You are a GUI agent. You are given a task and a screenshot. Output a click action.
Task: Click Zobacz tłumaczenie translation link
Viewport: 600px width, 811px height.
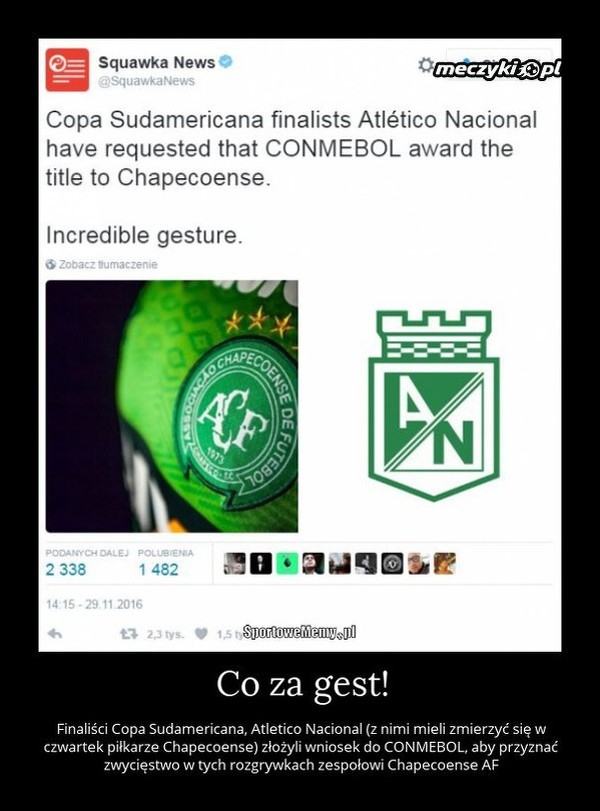108,264
